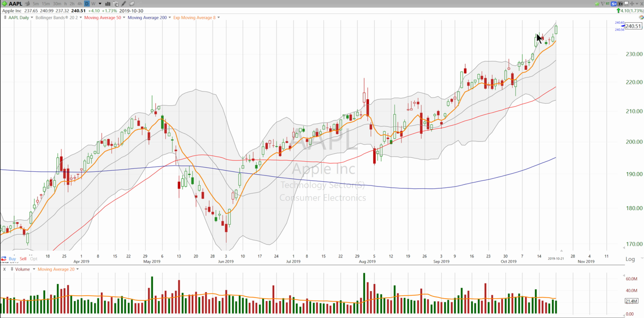This screenshot has height=318, width=644.
Task: Click the bar chart style icon
Action: click(x=108, y=4)
